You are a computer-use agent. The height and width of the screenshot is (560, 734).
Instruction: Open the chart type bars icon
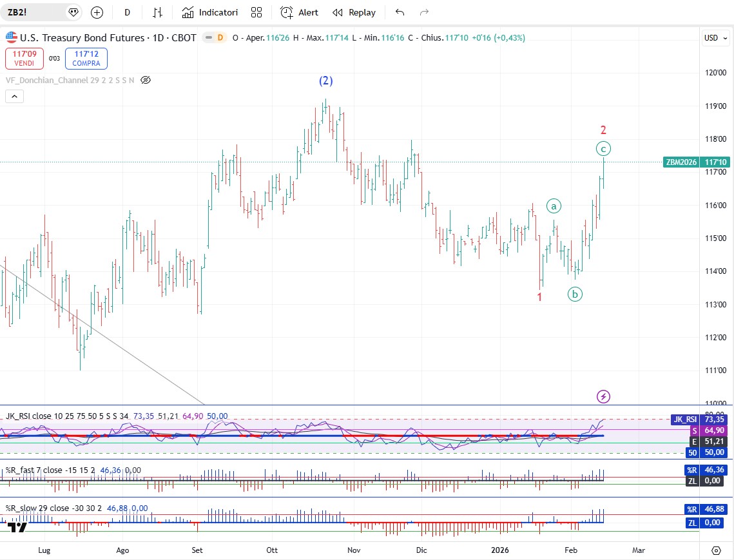coord(157,12)
